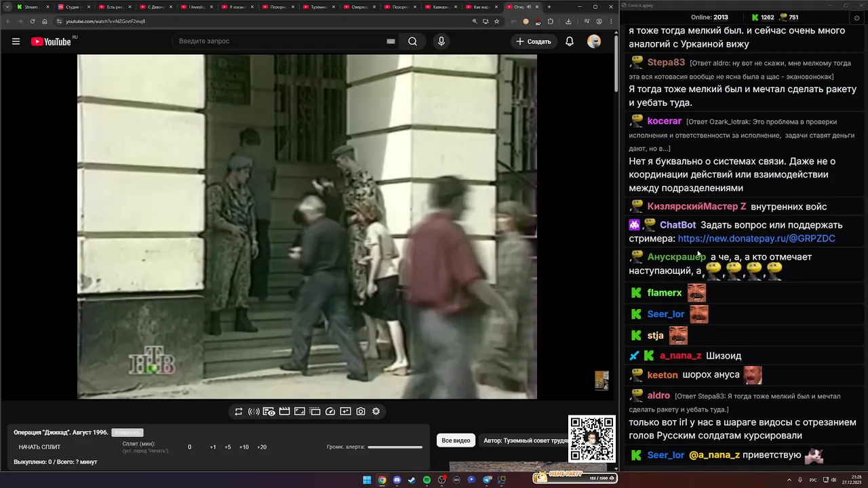Open Steam from the taskbar

[412, 480]
